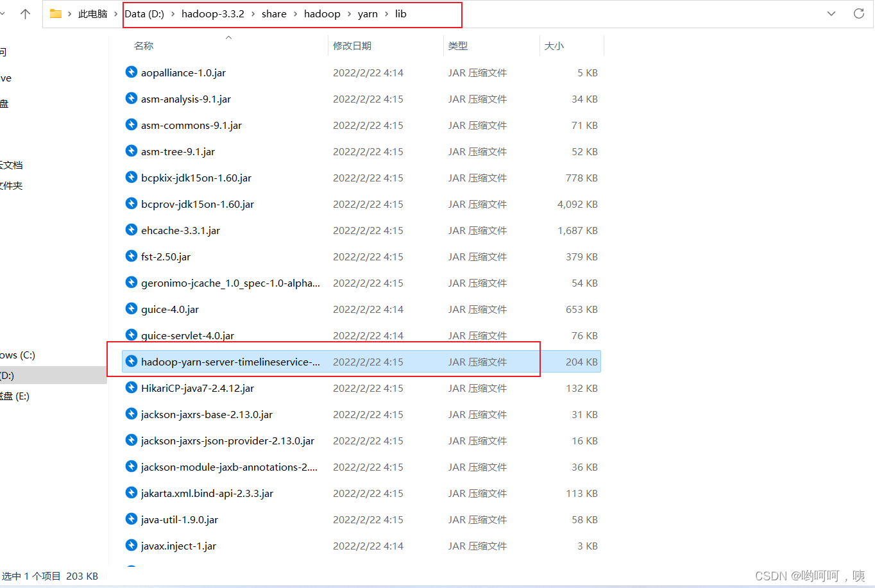Select HikariCP-java7-2.4.12.jar file name
Viewport: 875px width, 588px height.
198,388
